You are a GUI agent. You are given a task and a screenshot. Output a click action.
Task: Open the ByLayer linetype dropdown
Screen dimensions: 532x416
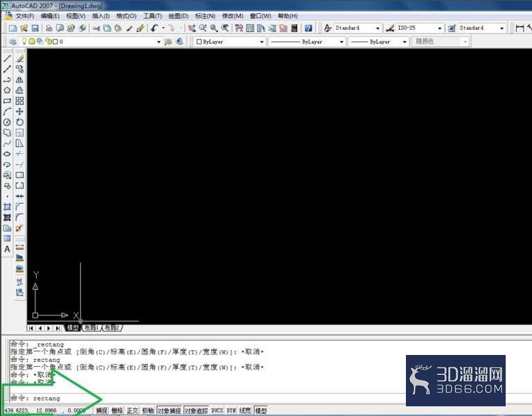[x=342, y=42]
